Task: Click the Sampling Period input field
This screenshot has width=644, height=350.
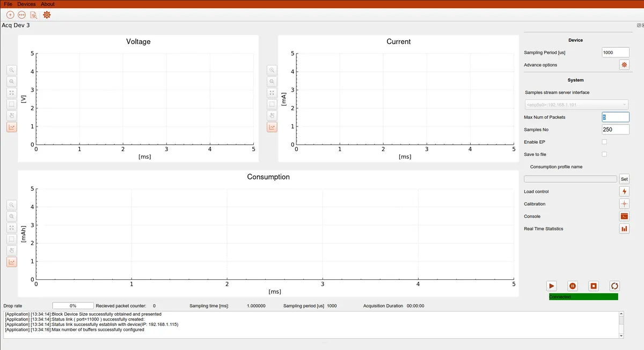Action: pos(616,53)
